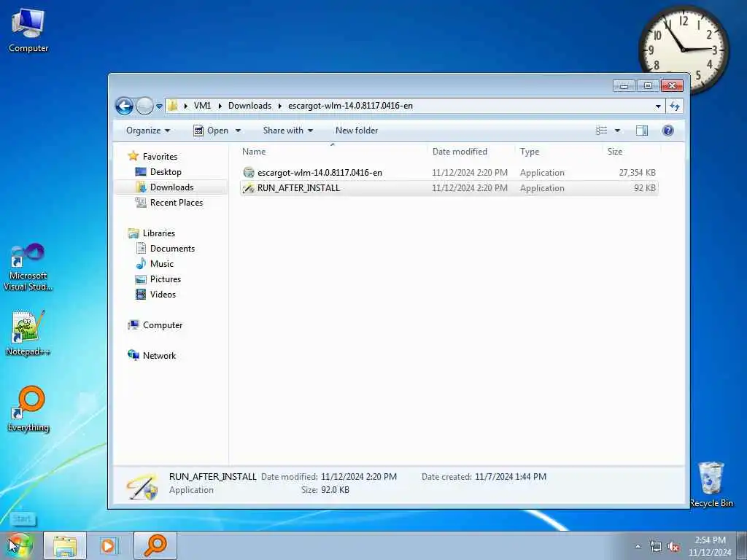The height and width of the screenshot is (560, 747).
Task: Click the Favorites star icon
Action: click(x=133, y=156)
